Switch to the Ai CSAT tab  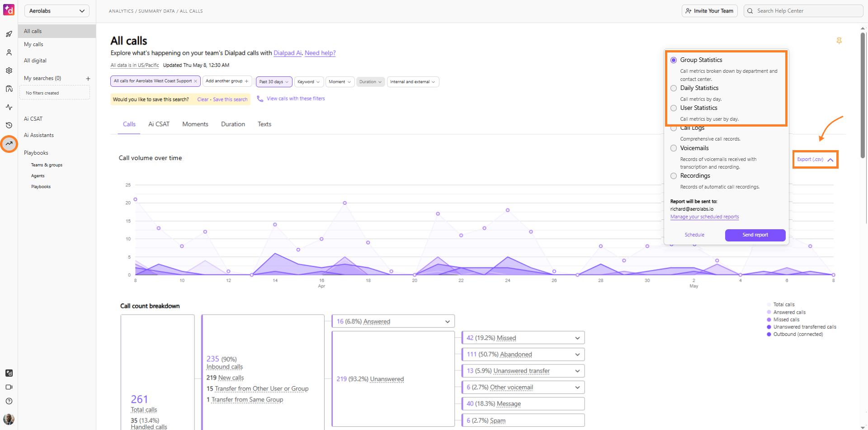click(x=159, y=124)
